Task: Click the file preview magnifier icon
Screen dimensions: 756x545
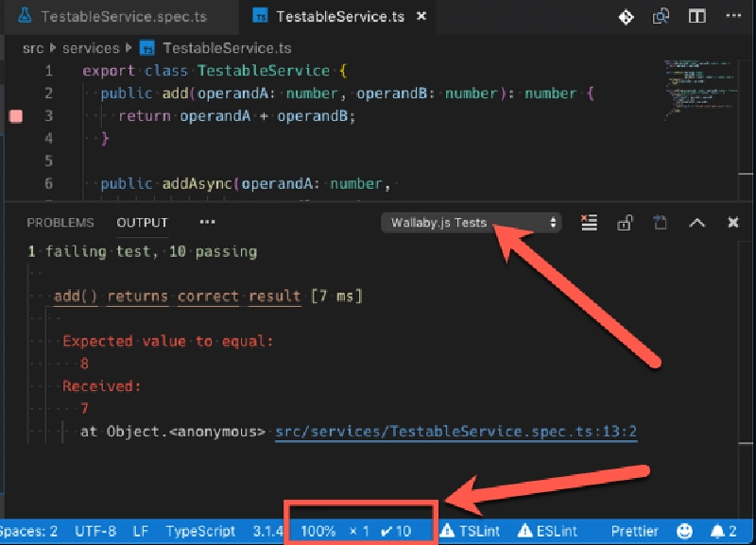Action: [660, 16]
